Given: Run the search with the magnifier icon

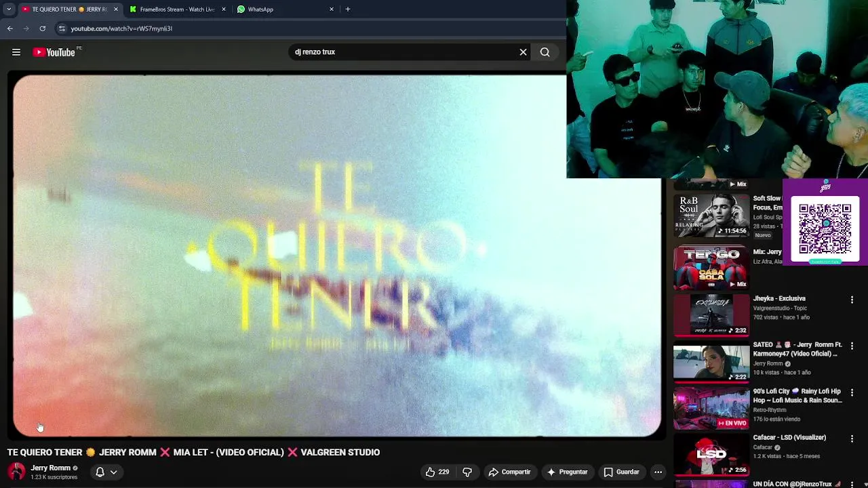Looking at the screenshot, I should 545,52.
